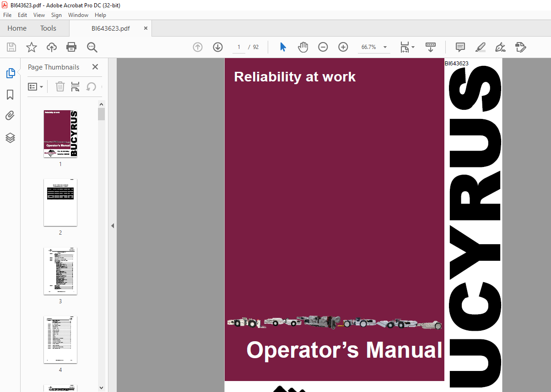
Task: Open the Sign menu
Action: pos(56,15)
